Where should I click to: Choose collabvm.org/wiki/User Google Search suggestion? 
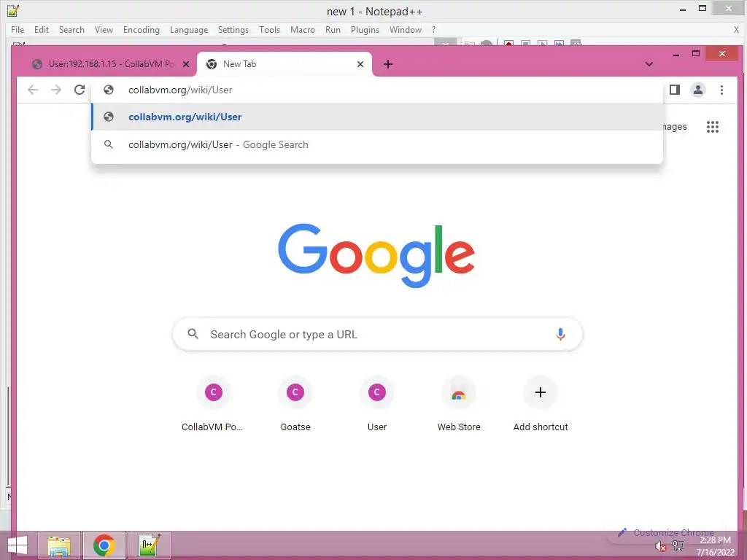(377, 144)
